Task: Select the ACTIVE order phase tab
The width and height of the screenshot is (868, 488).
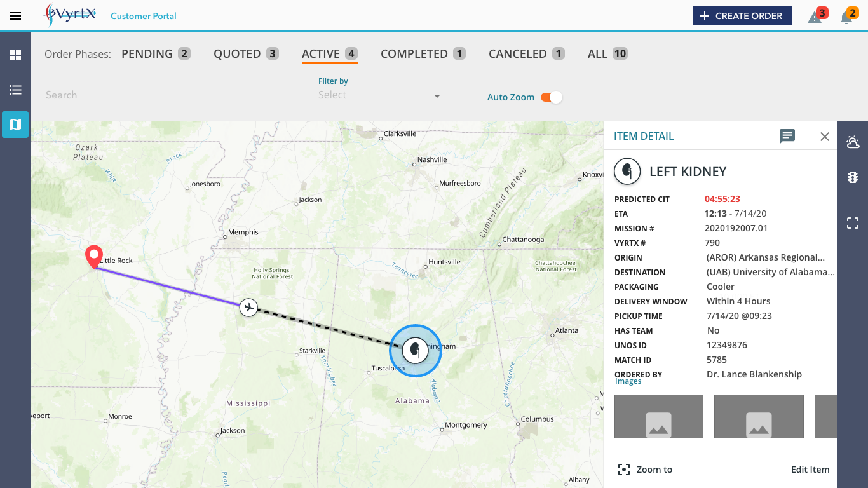Action: 330,54
